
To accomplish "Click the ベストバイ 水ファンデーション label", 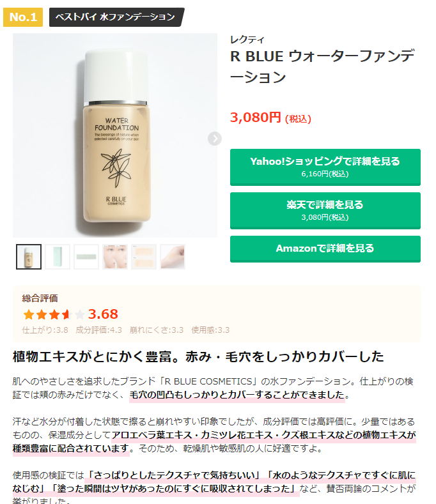I will pyautogui.click(x=116, y=17).
